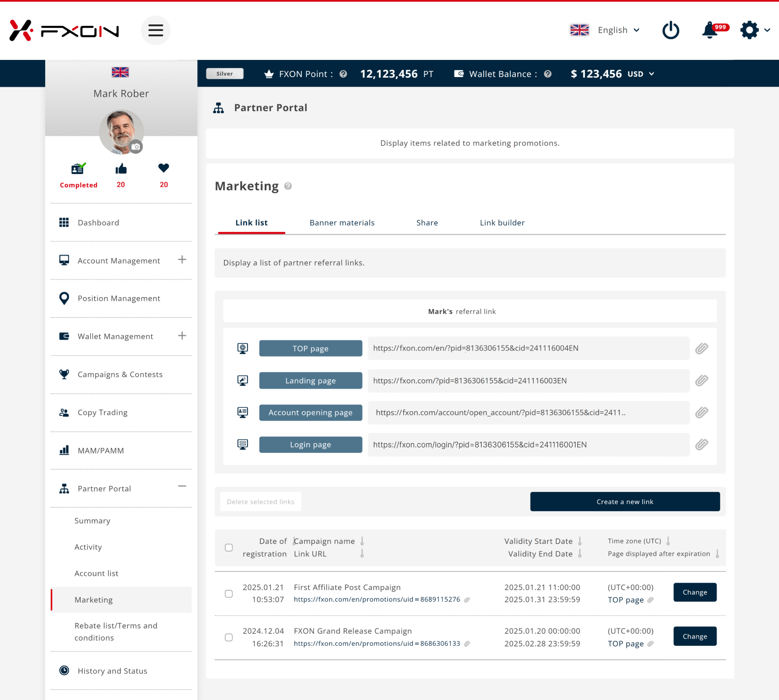779x700 pixels.
Task: Open Summary in sidebar
Action: [92, 521]
